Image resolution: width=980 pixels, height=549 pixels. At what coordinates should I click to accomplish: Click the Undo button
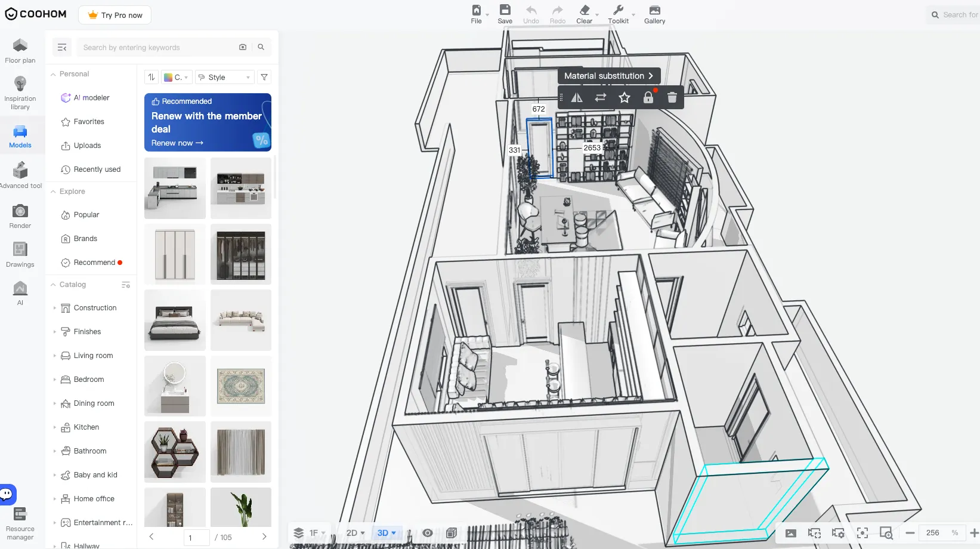point(531,14)
